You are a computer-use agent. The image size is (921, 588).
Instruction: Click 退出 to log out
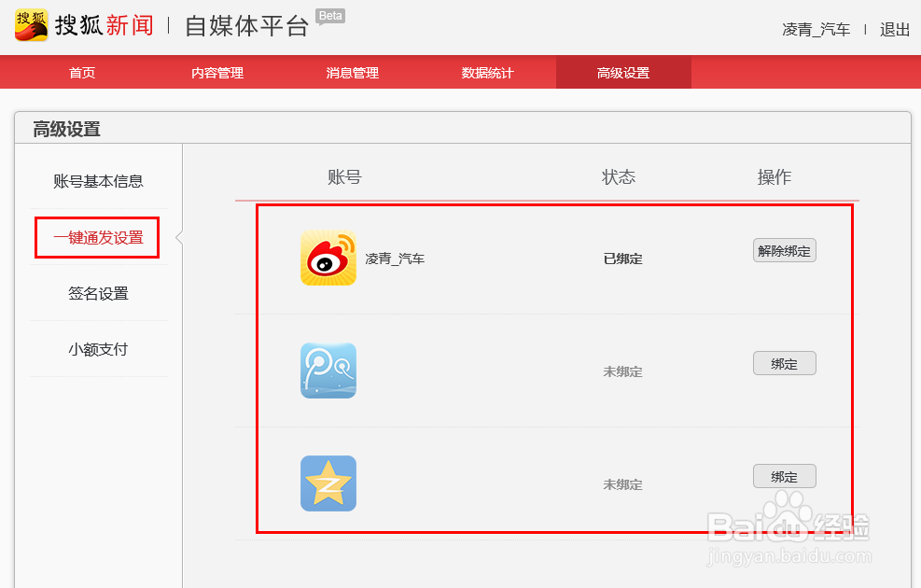click(x=894, y=29)
